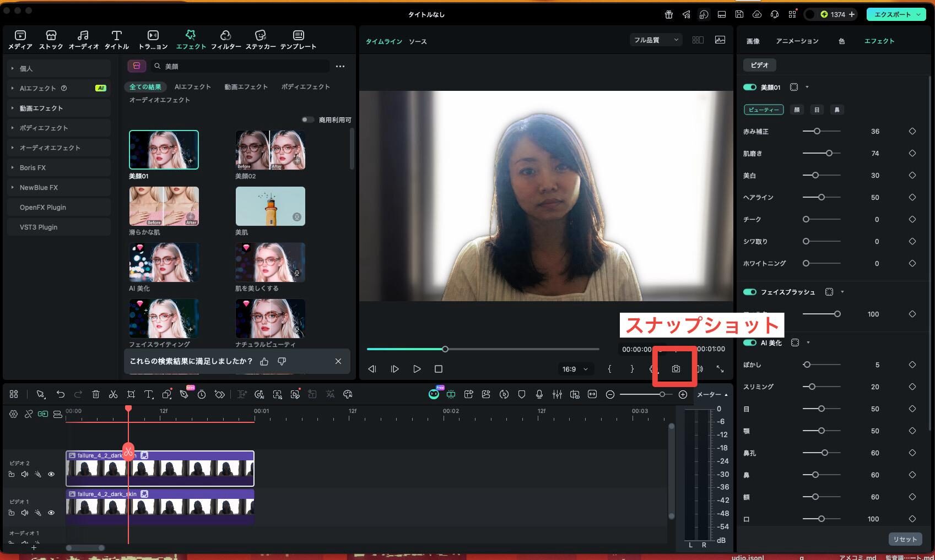
Task: Delete the selected clip with the trash icon
Action: click(95, 394)
